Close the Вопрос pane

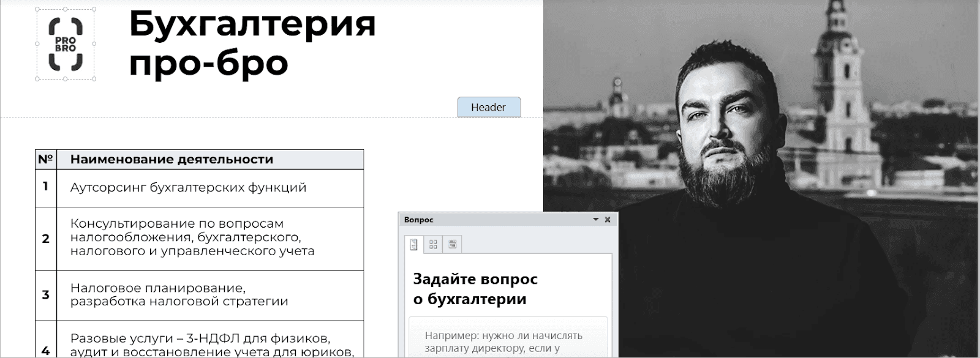tap(608, 220)
